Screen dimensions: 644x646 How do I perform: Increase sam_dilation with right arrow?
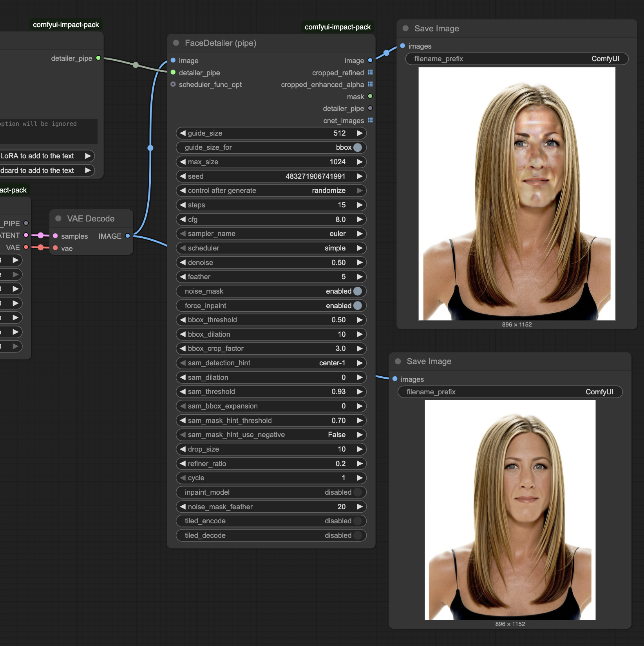pos(360,377)
